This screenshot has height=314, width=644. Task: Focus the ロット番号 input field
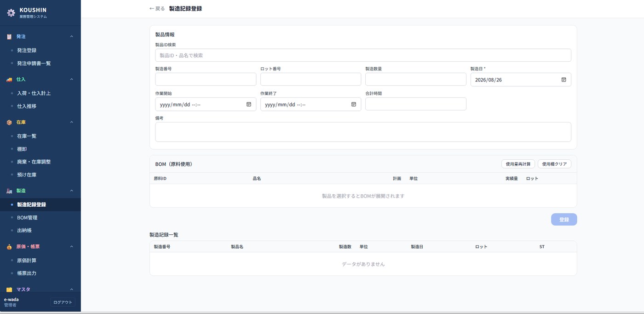pos(310,79)
